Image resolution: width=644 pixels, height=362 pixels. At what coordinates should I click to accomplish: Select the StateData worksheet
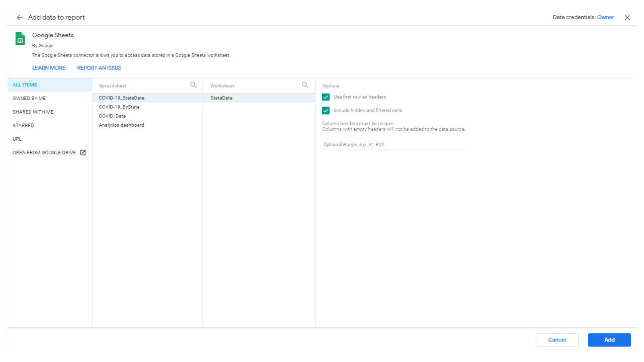coord(260,98)
